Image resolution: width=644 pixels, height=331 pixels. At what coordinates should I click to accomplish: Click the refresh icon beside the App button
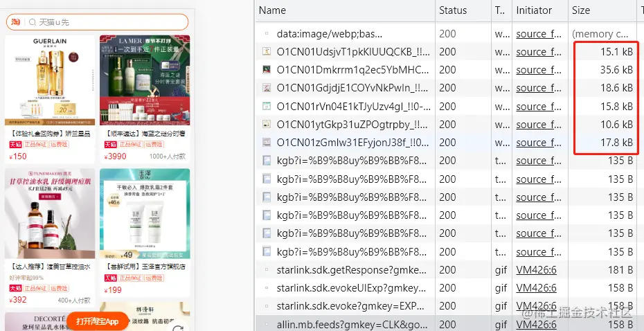pos(178,328)
